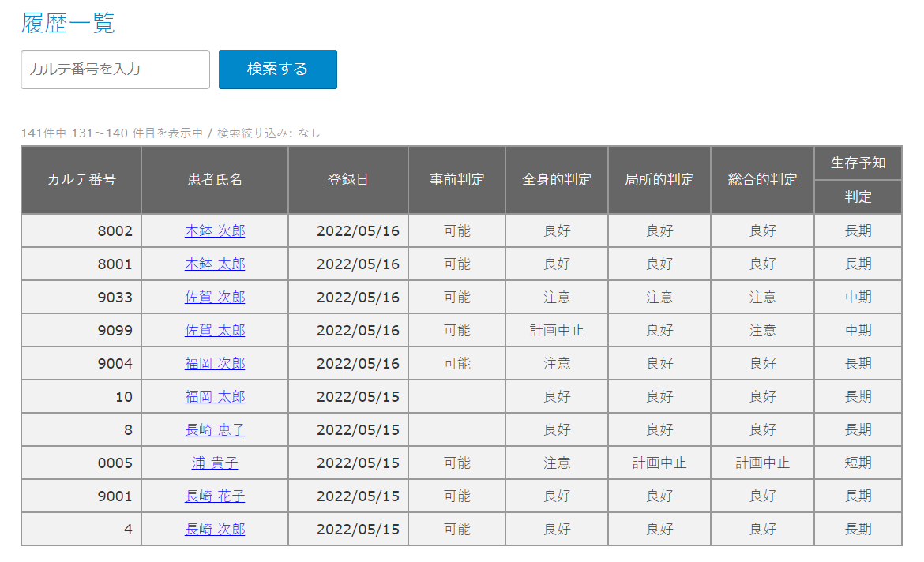The height and width of the screenshot is (562, 924).
Task: Click the カルテ番号 search input field
Action: coord(115,69)
